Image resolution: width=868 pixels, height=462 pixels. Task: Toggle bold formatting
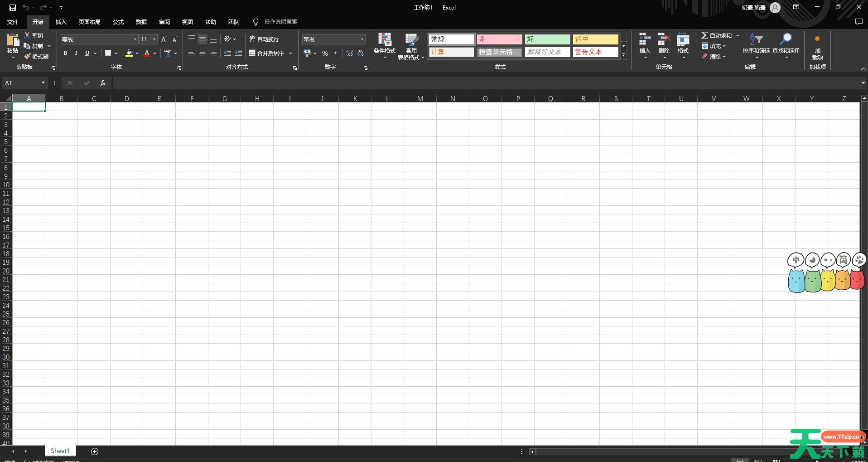pos(65,53)
